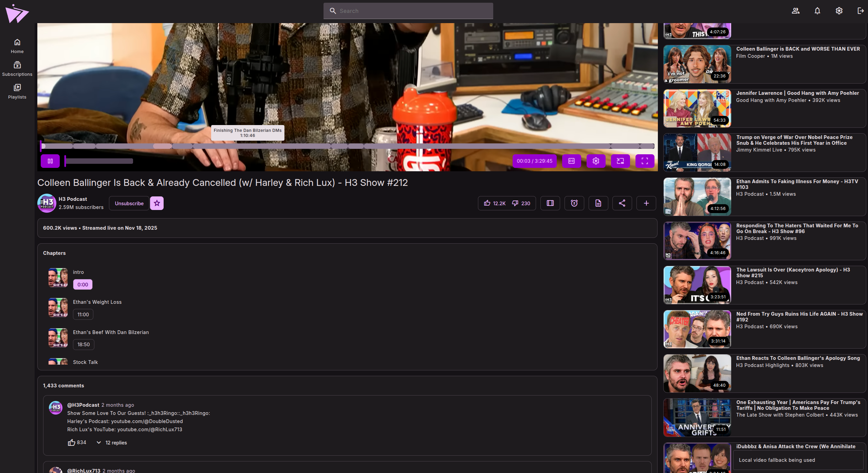Screen dimensions: 868x473
Task: Jump to Ethan's Weight Loss chapter 11:00
Action: [83, 314]
